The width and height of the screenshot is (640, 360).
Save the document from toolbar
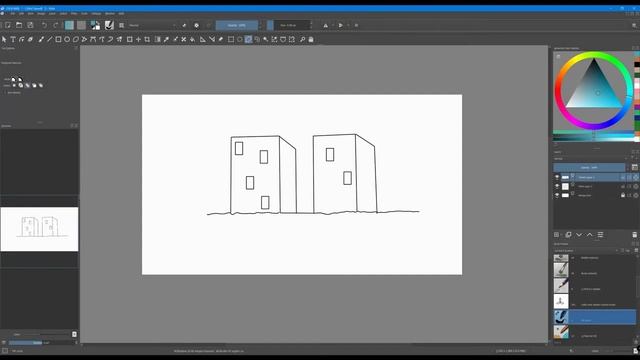[30, 25]
